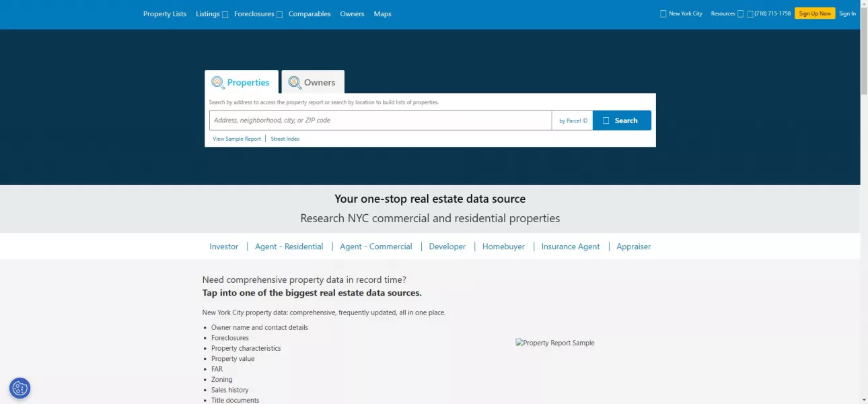Open the Comparables menu item
Image resolution: width=868 pixels, height=404 pixels.
tap(310, 13)
